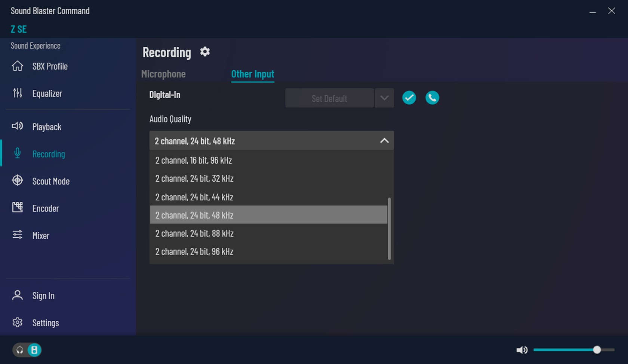The height and width of the screenshot is (364, 628).
Task: Select 2 channel, 24 bit, 32 kHz
Action: pos(268,179)
